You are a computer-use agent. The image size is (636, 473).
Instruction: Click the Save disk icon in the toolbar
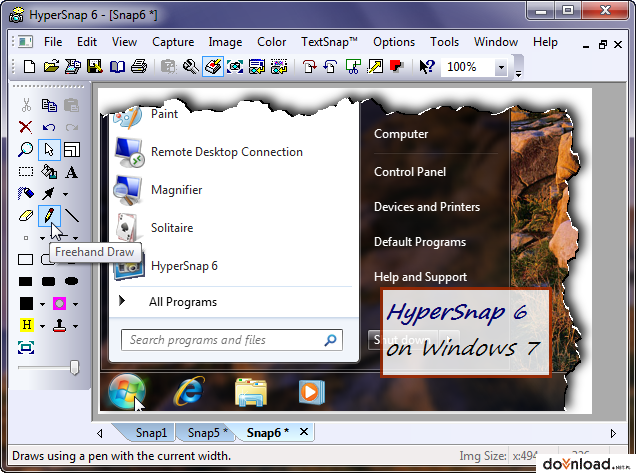[x=95, y=67]
